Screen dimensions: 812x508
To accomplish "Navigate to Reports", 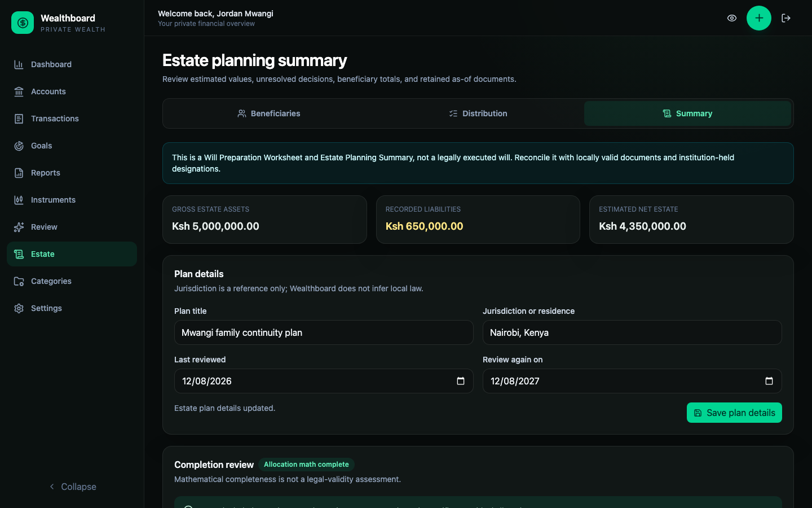I will click(x=72, y=173).
